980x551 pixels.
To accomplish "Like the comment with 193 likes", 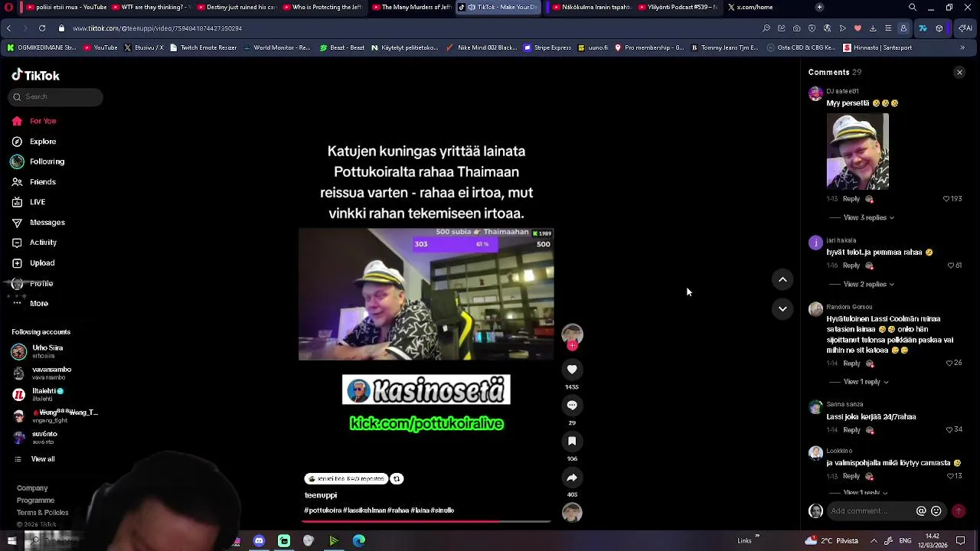I will tap(946, 199).
